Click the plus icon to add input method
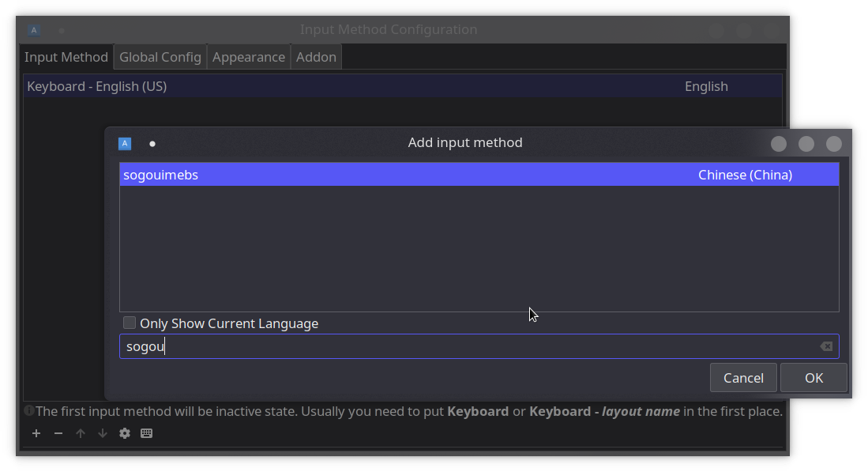868x472 pixels. tap(36, 433)
